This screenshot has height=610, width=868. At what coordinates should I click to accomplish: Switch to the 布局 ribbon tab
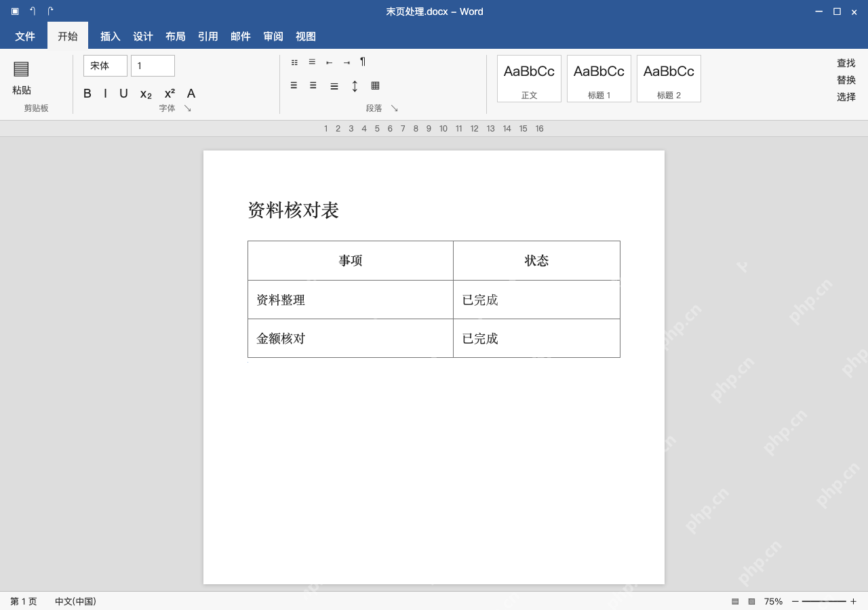pyautogui.click(x=176, y=36)
